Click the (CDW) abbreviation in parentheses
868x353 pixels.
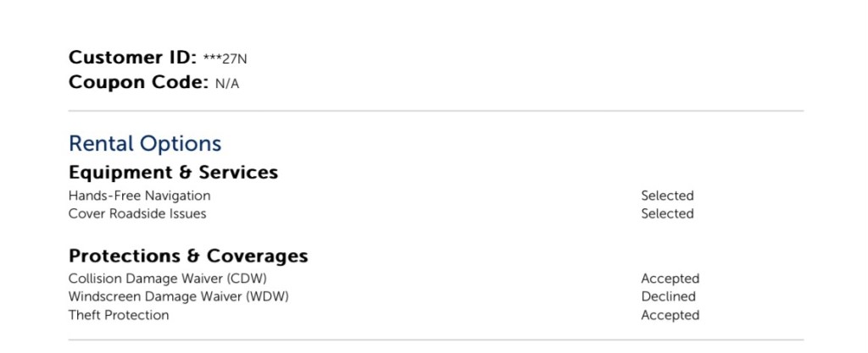tap(257, 279)
